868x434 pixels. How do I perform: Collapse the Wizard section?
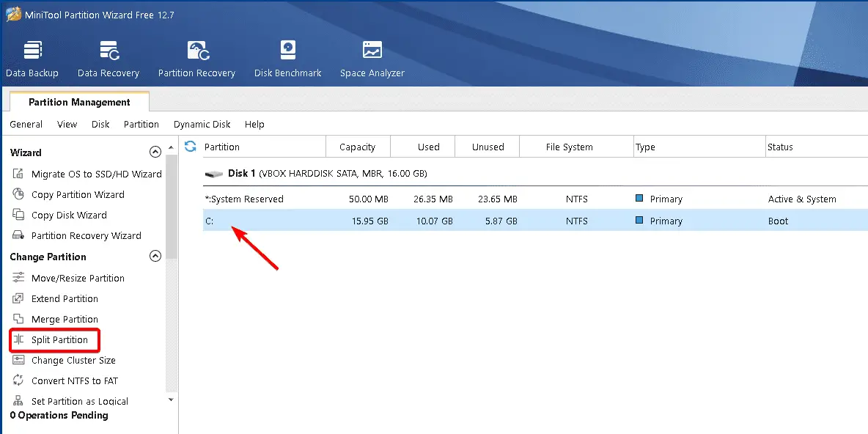coord(155,152)
